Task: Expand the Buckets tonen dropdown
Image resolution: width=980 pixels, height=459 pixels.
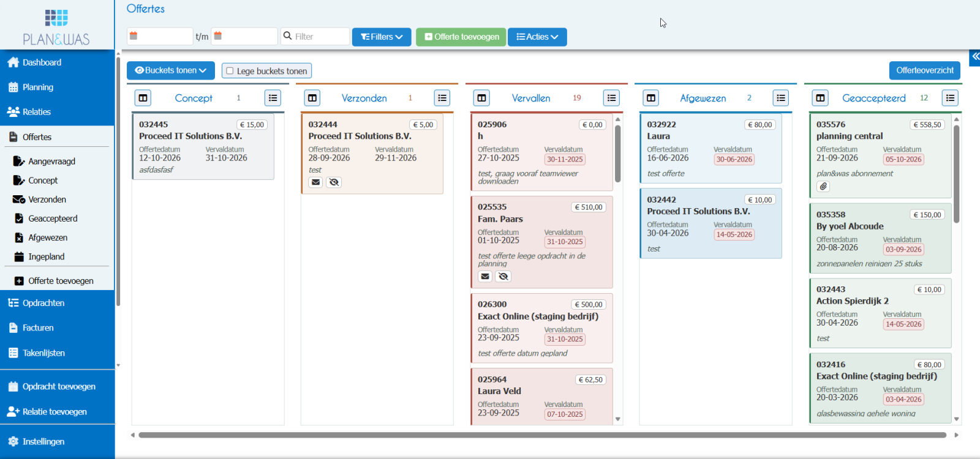Action: pyautogui.click(x=171, y=70)
